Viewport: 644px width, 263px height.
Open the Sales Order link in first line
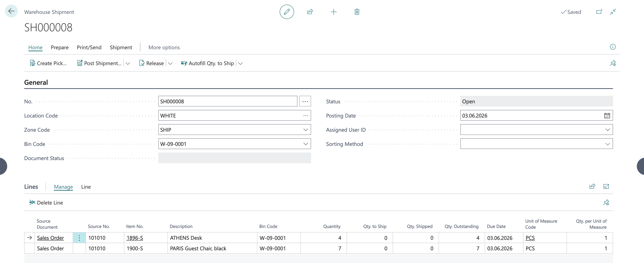[50, 238]
